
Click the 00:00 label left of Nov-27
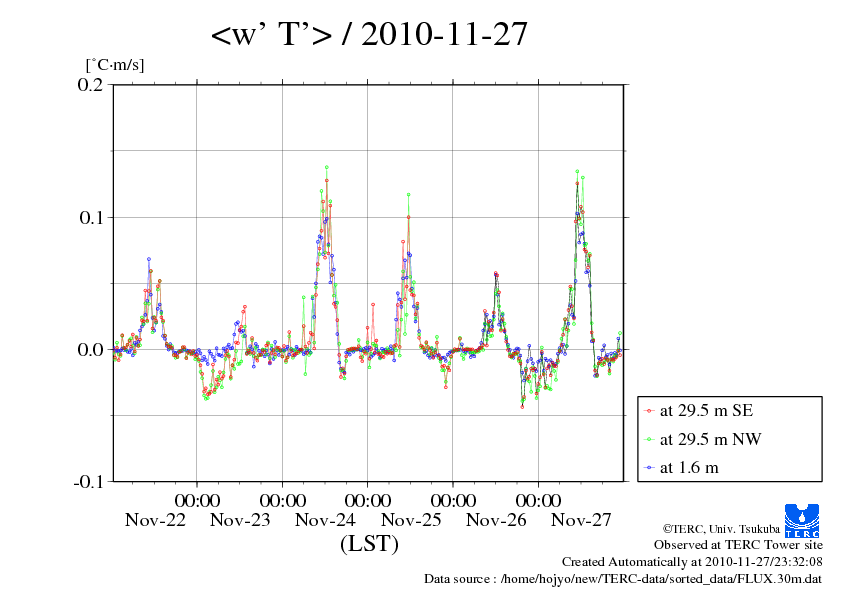(x=538, y=500)
